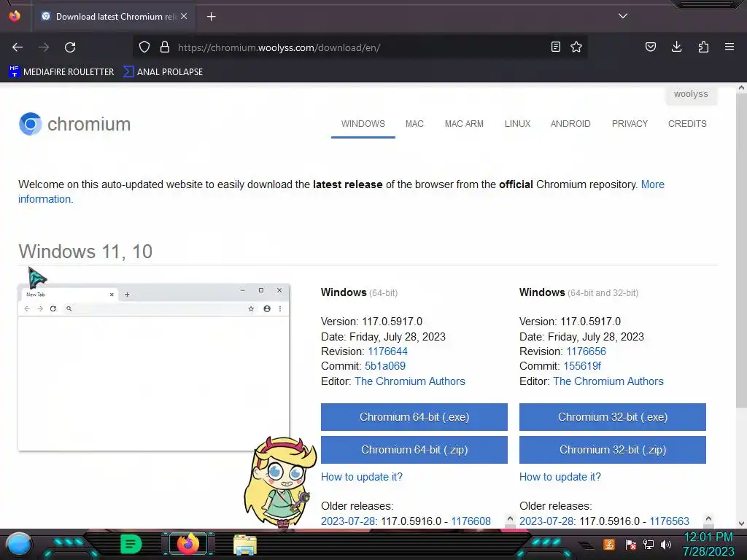Switch to the LINUX tab
The image size is (747, 560).
[517, 124]
